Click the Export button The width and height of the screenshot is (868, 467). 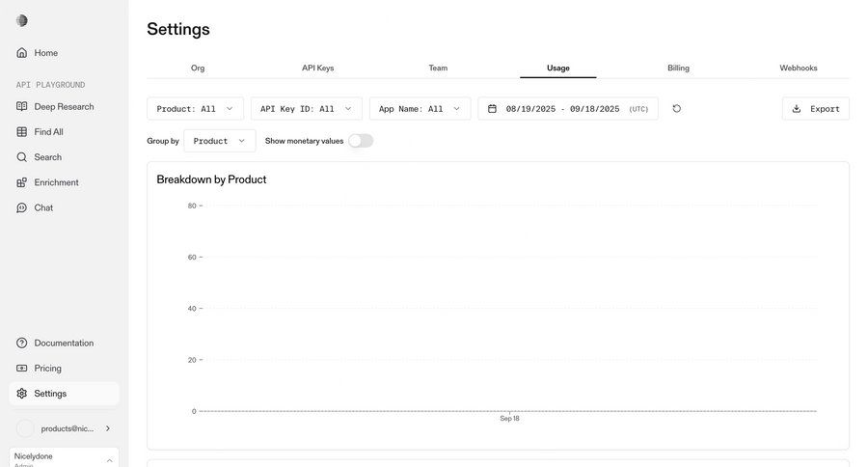tap(815, 109)
